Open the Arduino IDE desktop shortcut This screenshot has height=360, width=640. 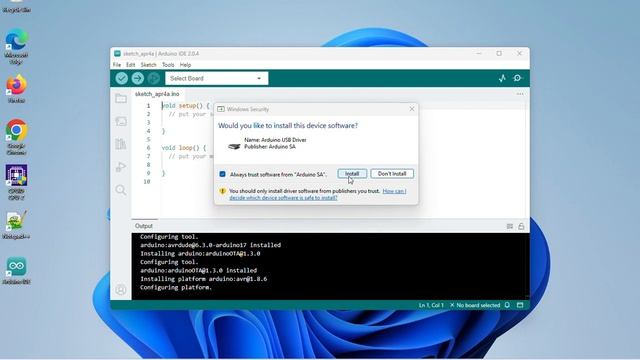click(16, 270)
